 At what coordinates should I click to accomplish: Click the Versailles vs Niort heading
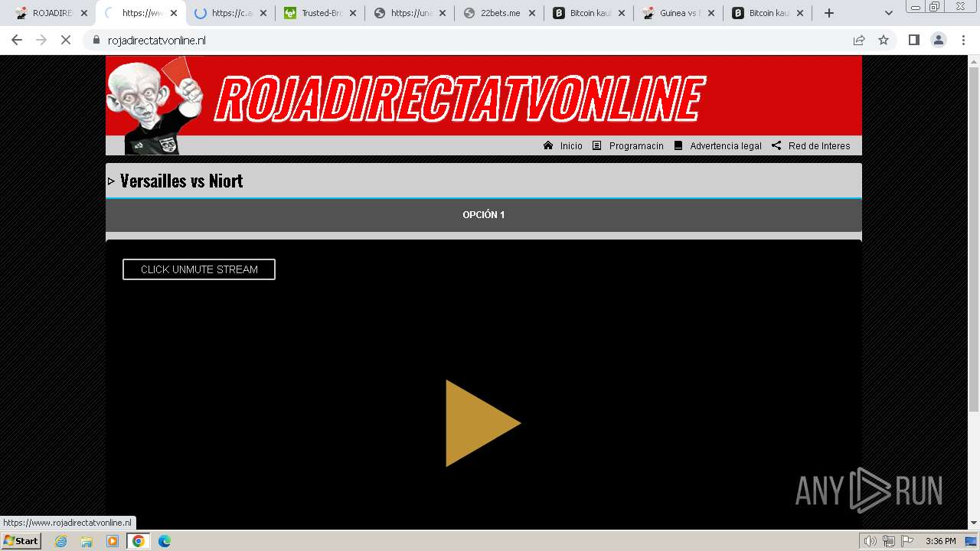181,181
